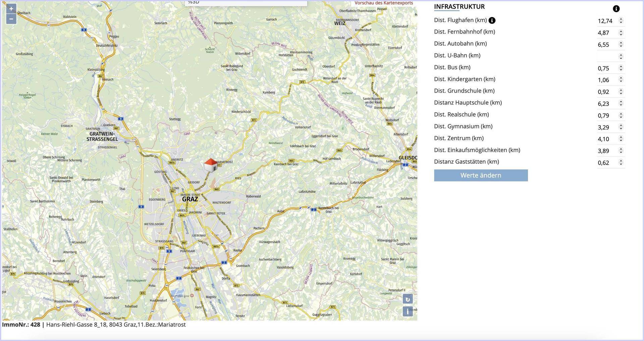Adjust the Dist. Zentrum stepper arrows

click(621, 139)
